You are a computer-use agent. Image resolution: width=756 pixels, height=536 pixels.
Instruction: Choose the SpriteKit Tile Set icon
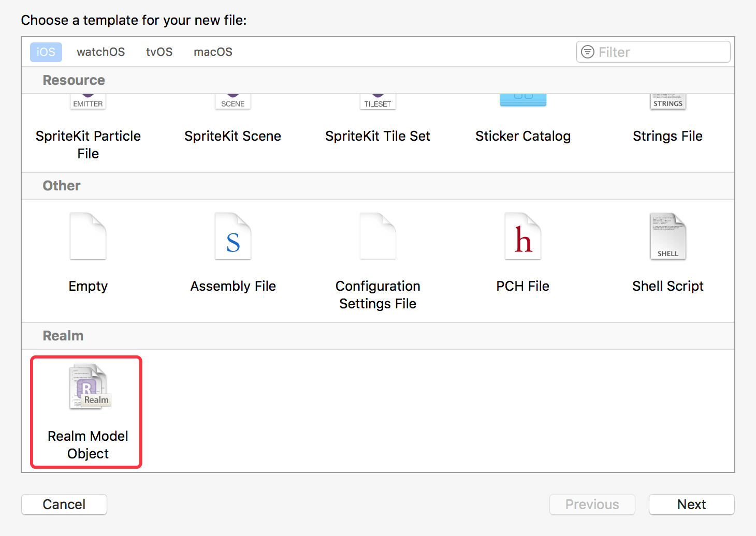click(x=378, y=101)
